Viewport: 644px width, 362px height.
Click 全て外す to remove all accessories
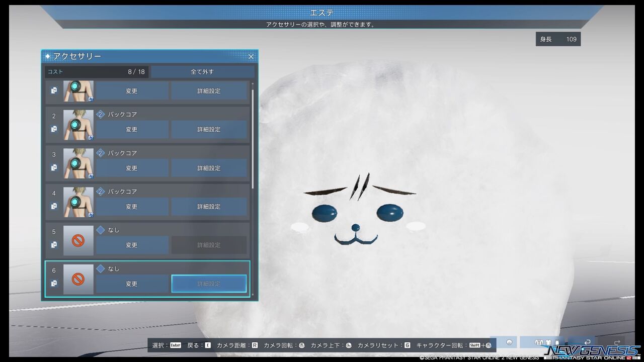[202, 72]
